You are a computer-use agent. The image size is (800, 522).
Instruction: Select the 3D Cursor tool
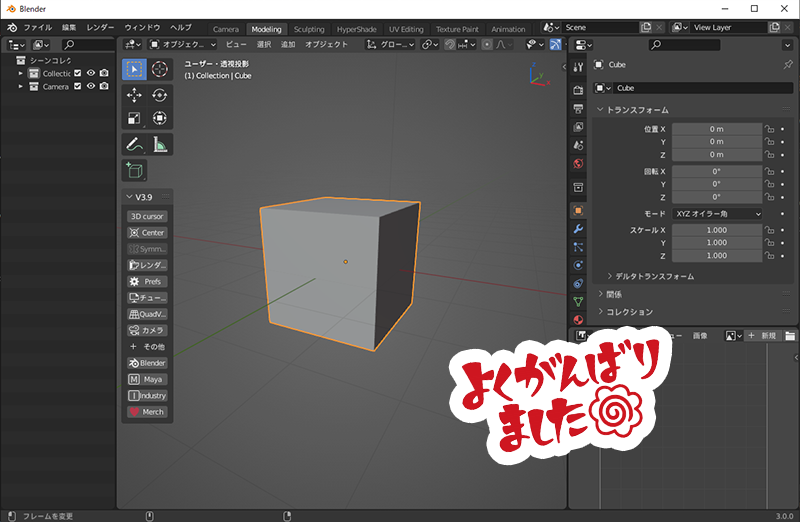coord(159,69)
